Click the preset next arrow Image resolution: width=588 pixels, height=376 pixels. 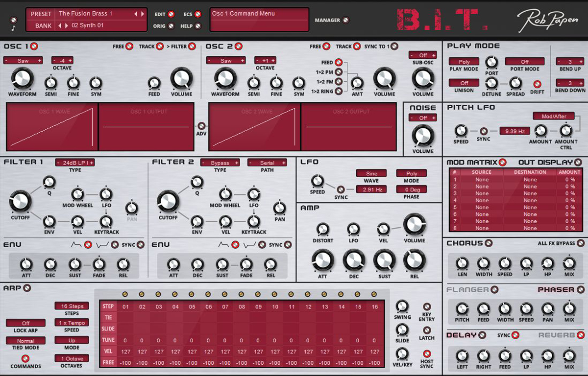[x=143, y=14]
